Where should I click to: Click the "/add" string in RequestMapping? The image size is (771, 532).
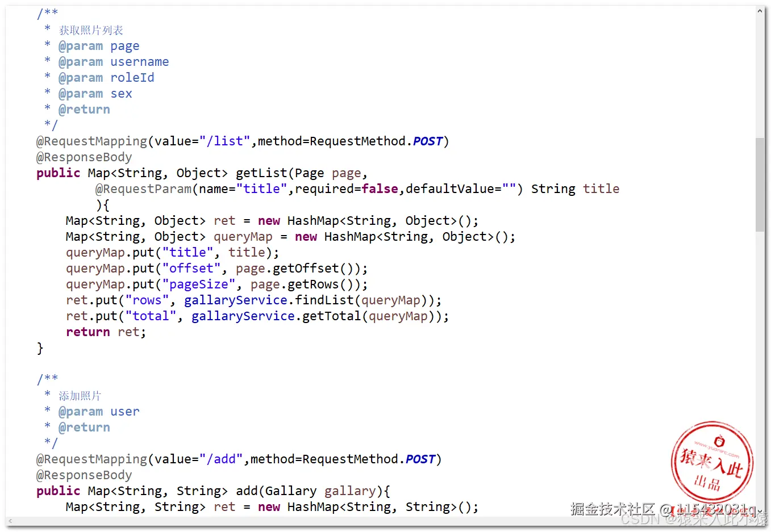221,459
